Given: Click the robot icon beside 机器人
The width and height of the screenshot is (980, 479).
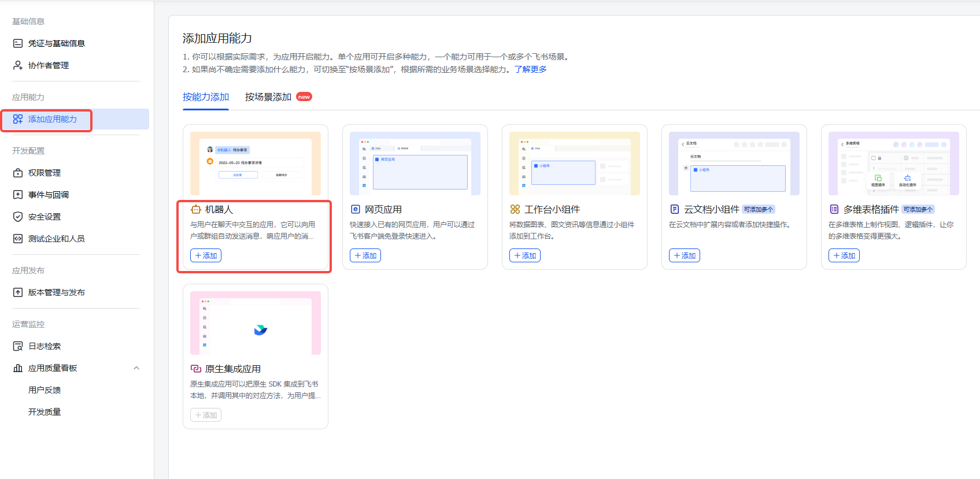Looking at the screenshot, I should tap(196, 209).
